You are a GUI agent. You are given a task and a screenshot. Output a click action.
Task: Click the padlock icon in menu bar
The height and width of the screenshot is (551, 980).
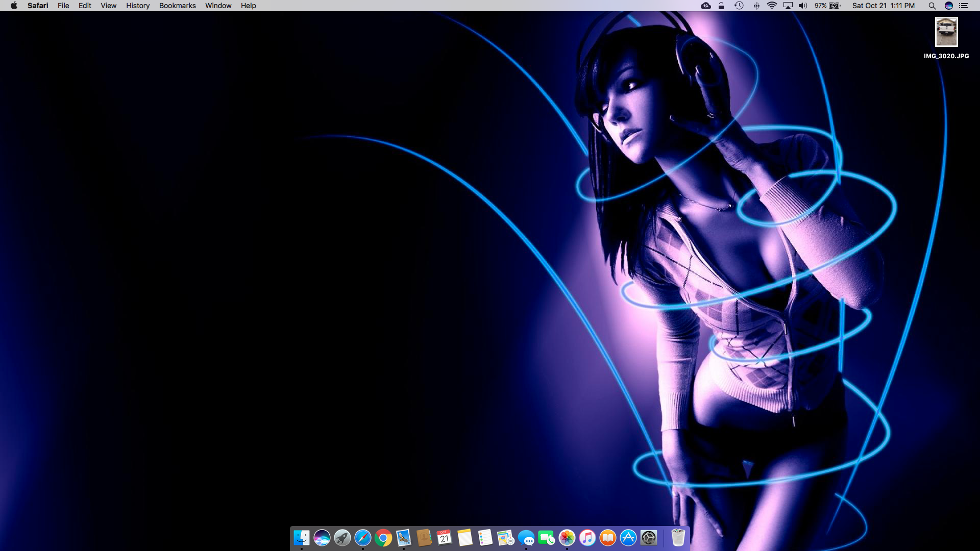click(721, 6)
